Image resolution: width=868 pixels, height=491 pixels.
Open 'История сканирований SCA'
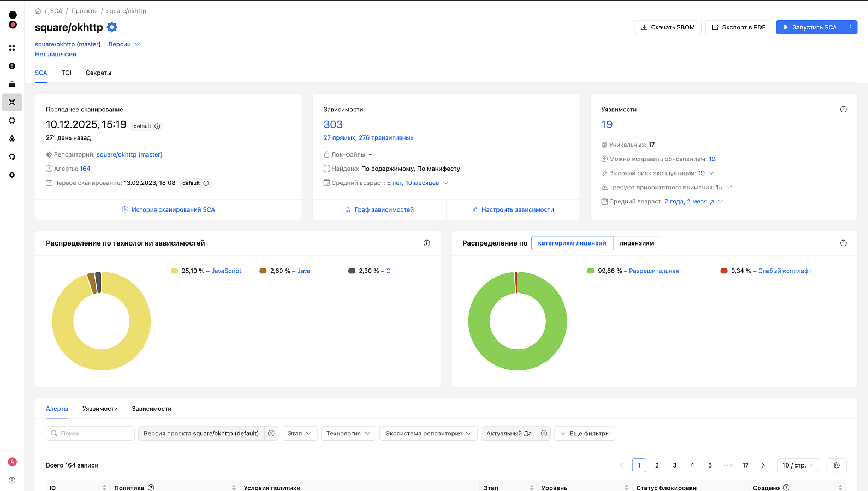(x=168, y=210)
